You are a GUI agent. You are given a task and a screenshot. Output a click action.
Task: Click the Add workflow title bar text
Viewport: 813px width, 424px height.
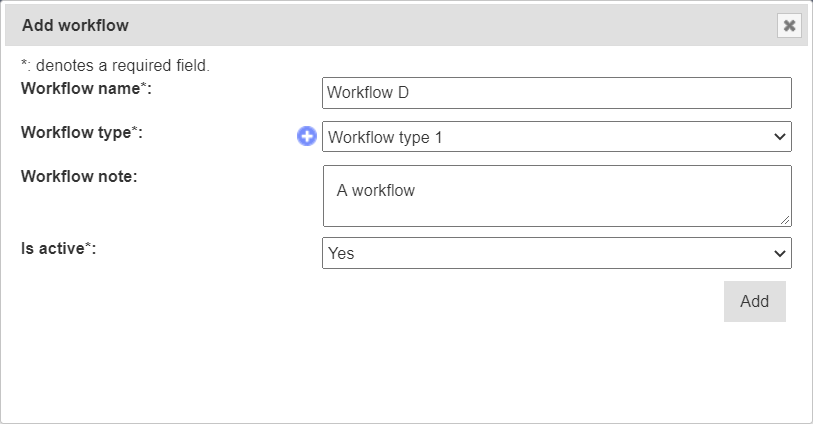click(x=75, y=25)
